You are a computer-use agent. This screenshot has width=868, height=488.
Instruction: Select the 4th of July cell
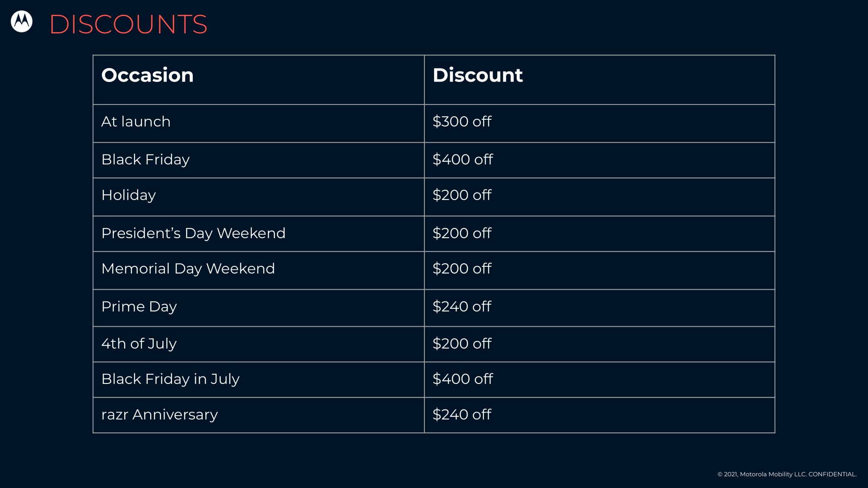click(259, 344)
